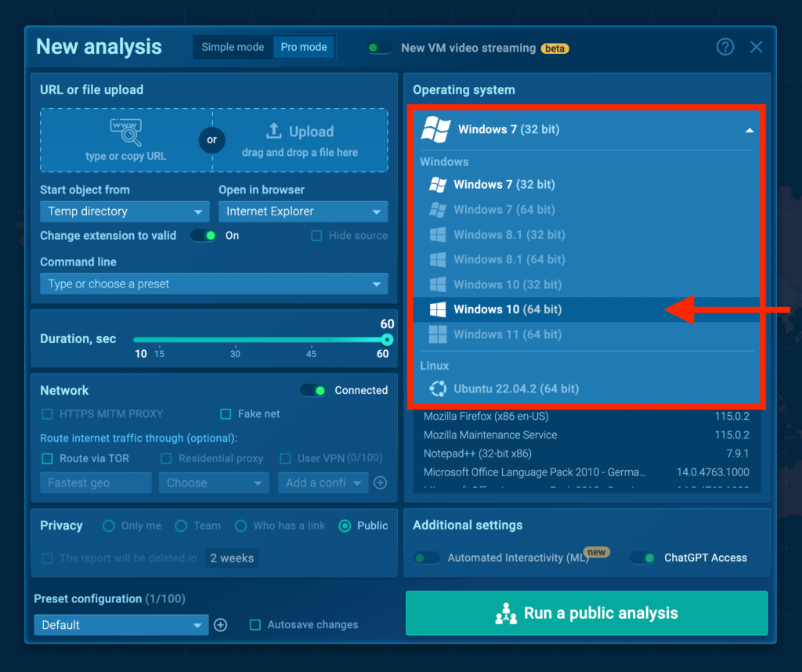Click the upload file icon

coord(274,131)
